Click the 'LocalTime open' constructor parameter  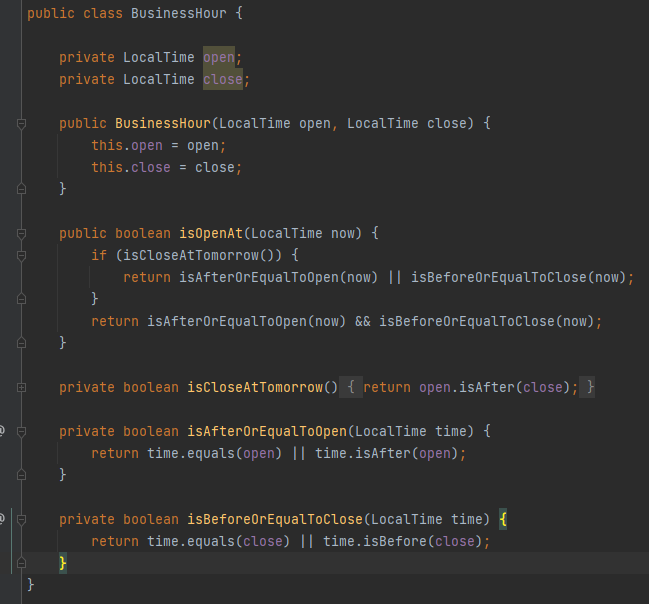[x=275, y=123]
